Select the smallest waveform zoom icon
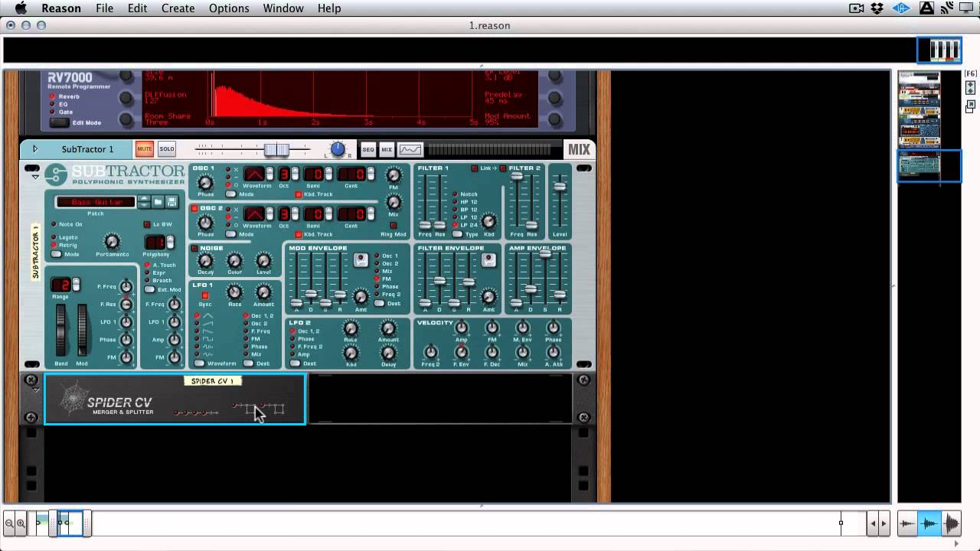980x551 pixels. (x=907, y=523)
